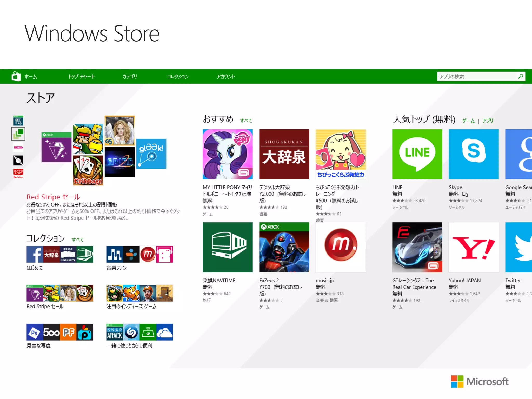Open the dark blue neon game icon
532x399 pixels.
(x=119, y=162)
